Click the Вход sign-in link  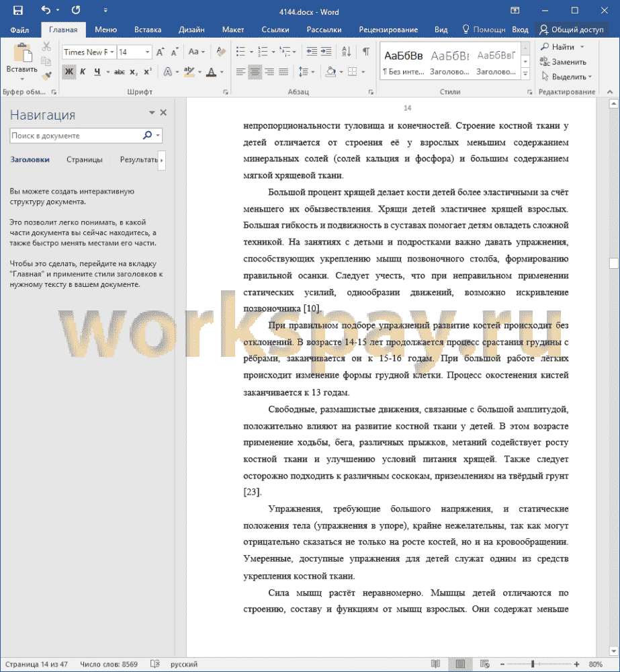[520, 30]
